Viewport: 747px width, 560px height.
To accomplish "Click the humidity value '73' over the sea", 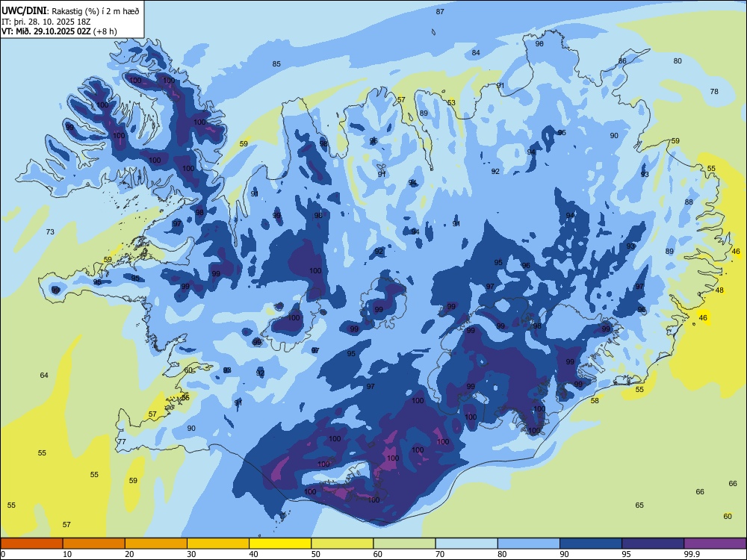I will [x=50, y=232].
